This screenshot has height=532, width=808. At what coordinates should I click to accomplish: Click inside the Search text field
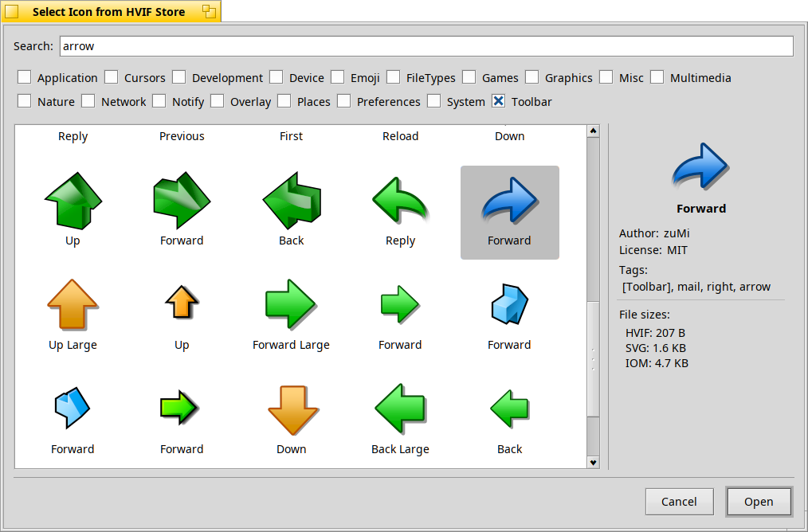pos(426,46)
